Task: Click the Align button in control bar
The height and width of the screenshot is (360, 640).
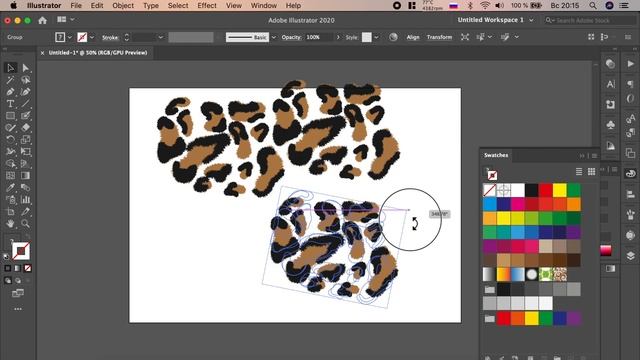Action: [413, 37]
